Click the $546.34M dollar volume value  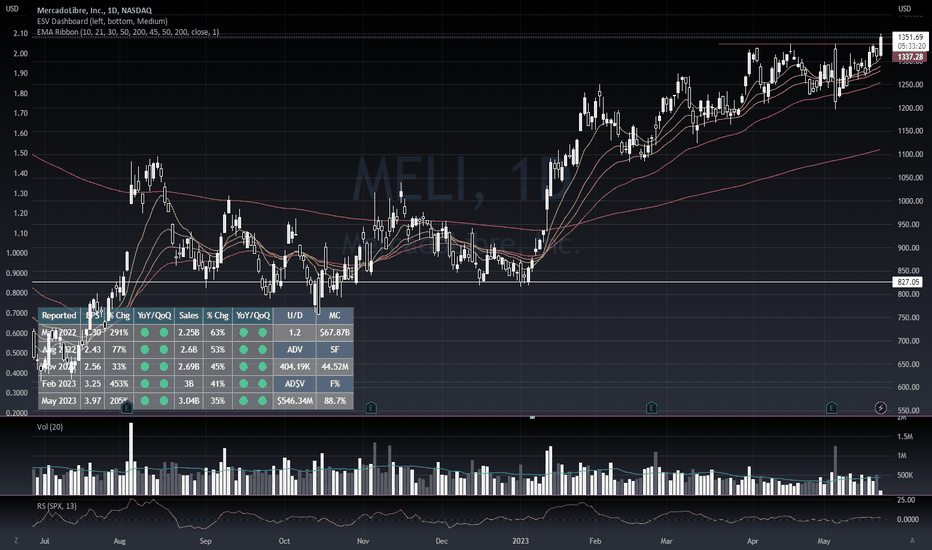(295, 401)
